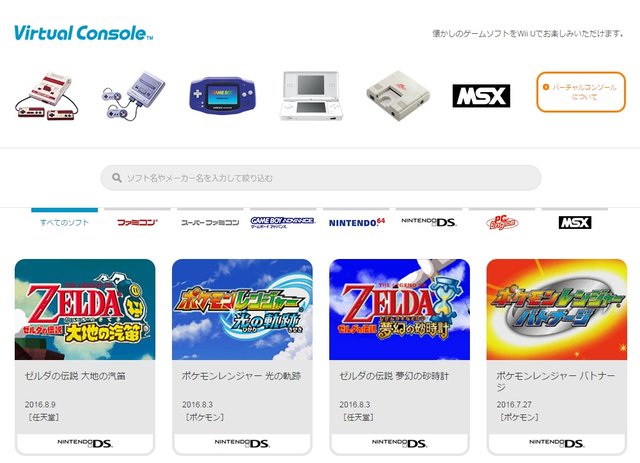Select the PC Engine console image
Image resolution: width=640 pixels, height=463 pixels.
398,96
